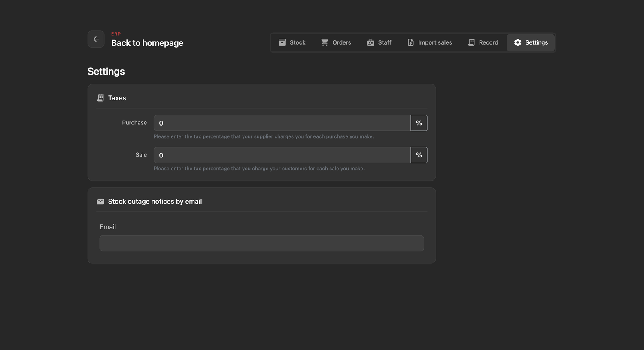Click the back arrow icon button
Screen dimensions: 644x350
[x=96, y=39]
